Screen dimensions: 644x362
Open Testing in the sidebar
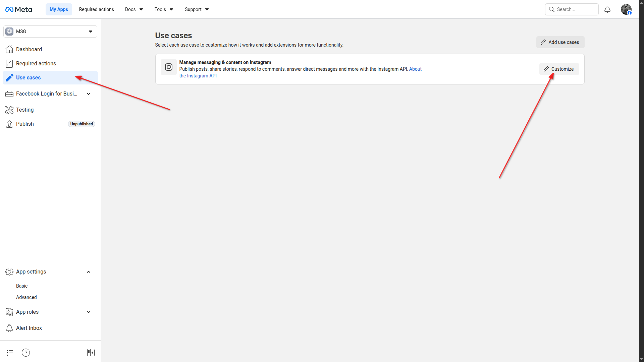[x=25, y=110]
